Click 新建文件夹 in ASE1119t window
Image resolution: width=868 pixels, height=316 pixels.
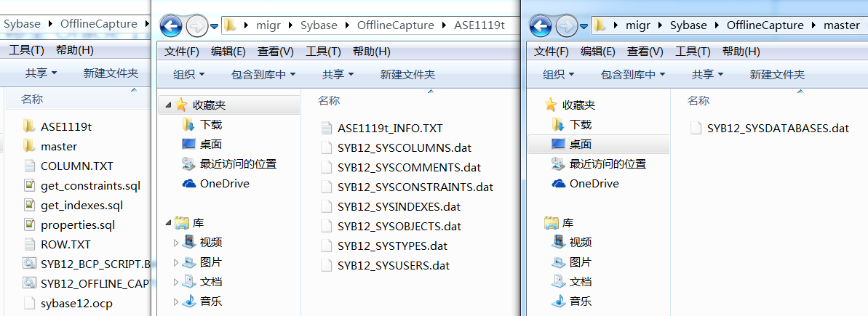[x=407, y=74]
